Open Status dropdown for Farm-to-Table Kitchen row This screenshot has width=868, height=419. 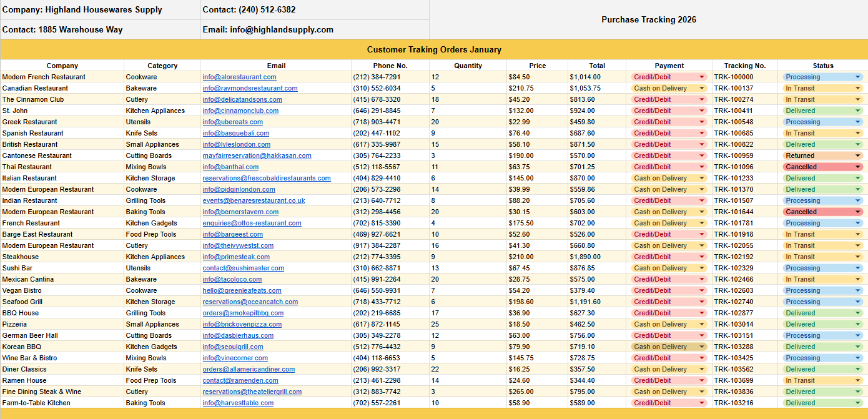tap(822, 403)
